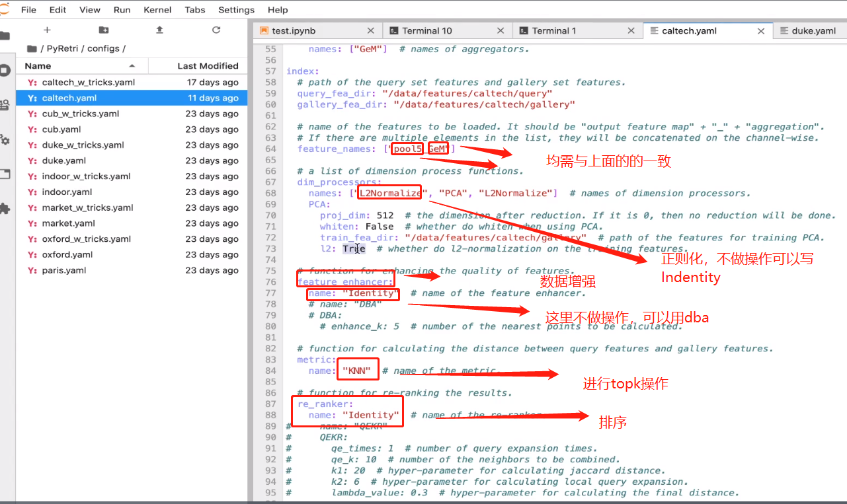This screenshot has height=504, width=847.
Task: Open the Kernel menu
Action: [157, 10]
